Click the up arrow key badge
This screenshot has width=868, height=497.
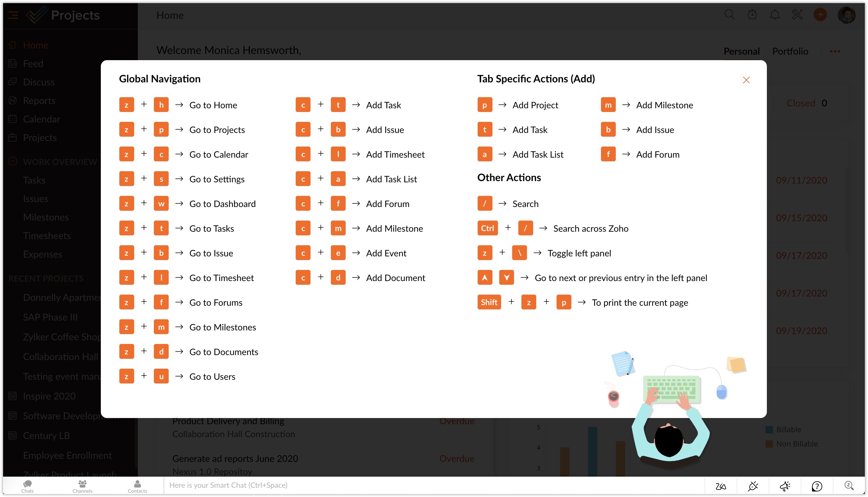[x=485, y=278]
